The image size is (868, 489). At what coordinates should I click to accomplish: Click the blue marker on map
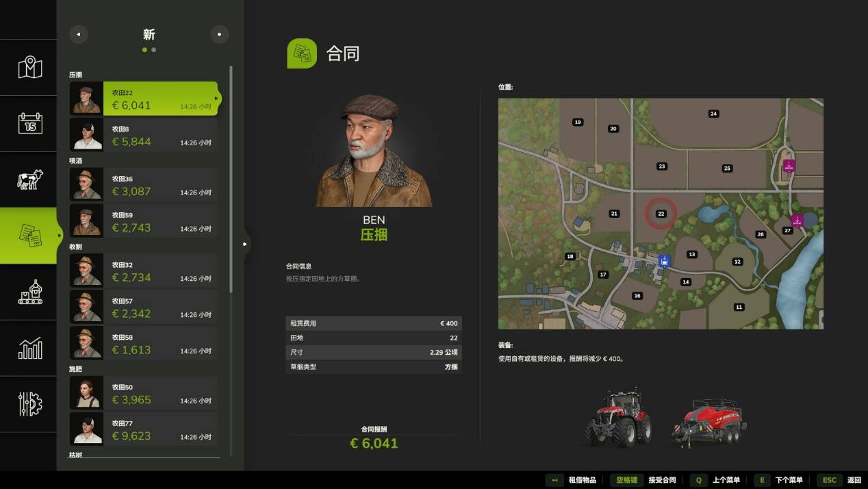click(663, 260)
